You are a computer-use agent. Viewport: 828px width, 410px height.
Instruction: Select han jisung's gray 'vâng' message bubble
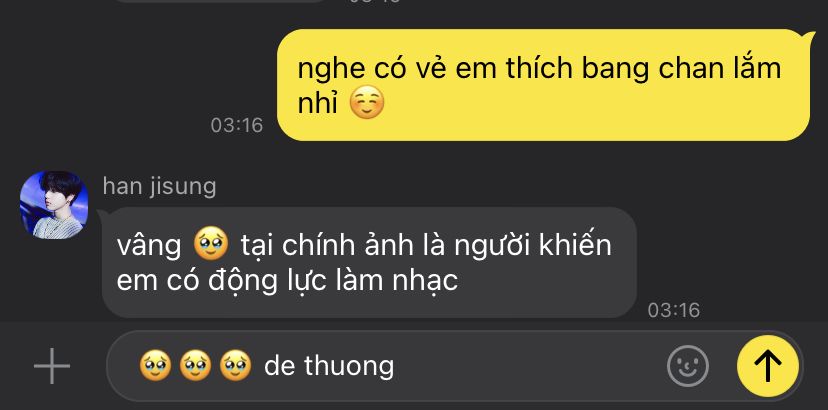pos(369,263)
